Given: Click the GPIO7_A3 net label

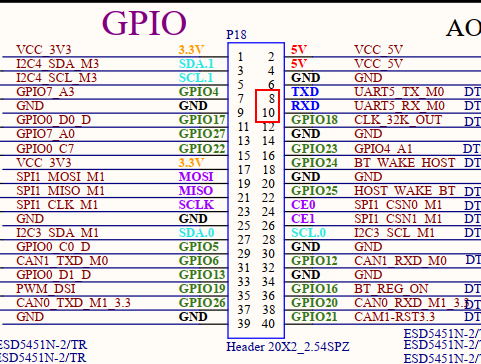Looking at the screenshot, I should [45, 92].
